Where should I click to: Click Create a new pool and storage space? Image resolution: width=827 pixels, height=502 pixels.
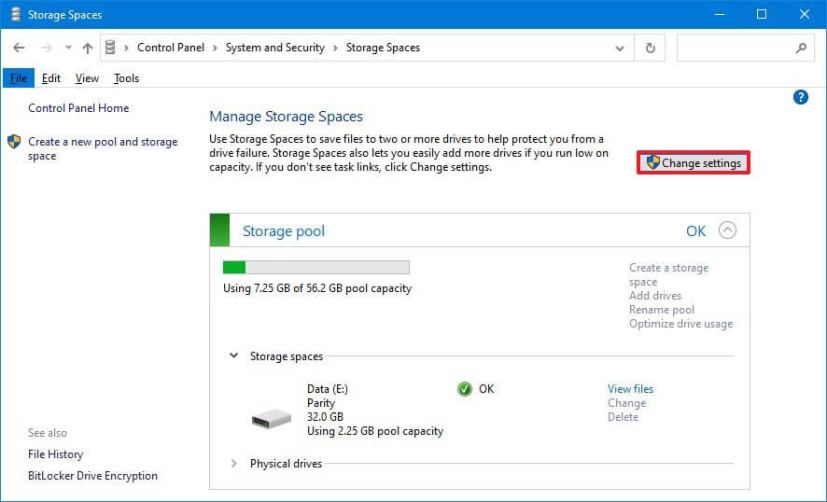coord(103,149)
